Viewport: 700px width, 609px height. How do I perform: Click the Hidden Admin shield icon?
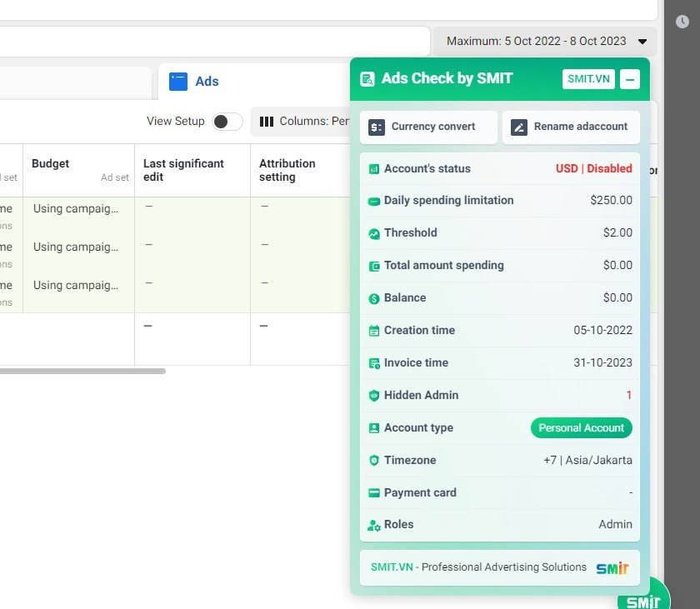coord(373,395)
